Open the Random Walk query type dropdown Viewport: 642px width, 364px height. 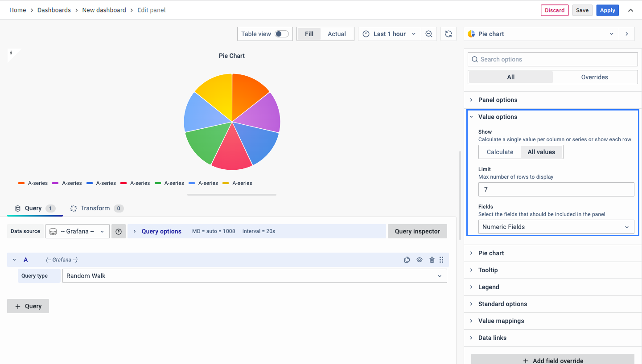click(x=254, y=276)
